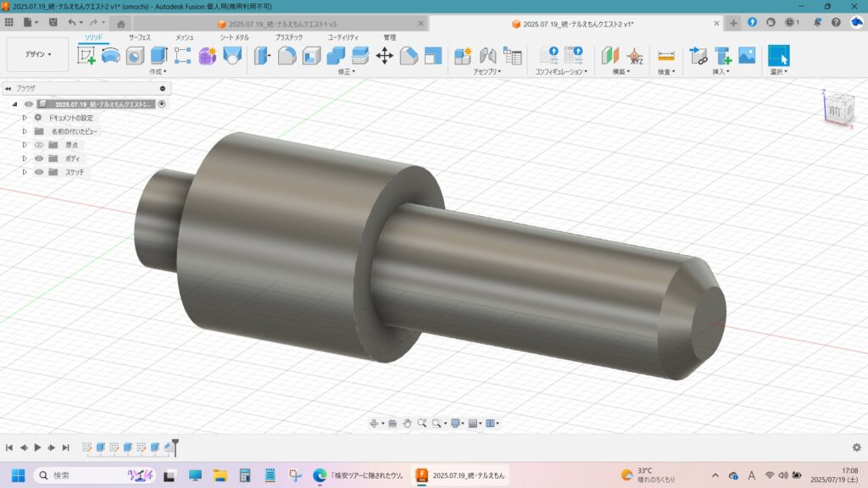The image size is (868, 488).
Task: Click the Measure ruler icon
Action: 666,56
